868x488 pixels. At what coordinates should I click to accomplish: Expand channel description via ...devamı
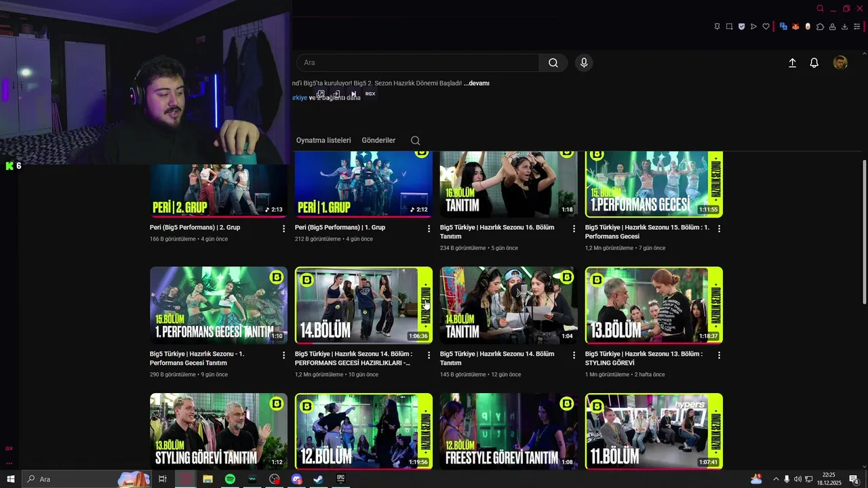476,83
